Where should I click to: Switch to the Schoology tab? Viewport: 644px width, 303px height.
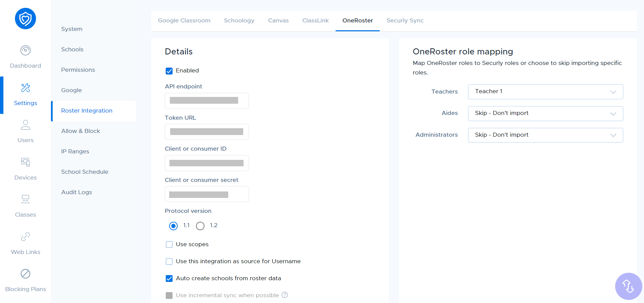(x=239, y=20)
